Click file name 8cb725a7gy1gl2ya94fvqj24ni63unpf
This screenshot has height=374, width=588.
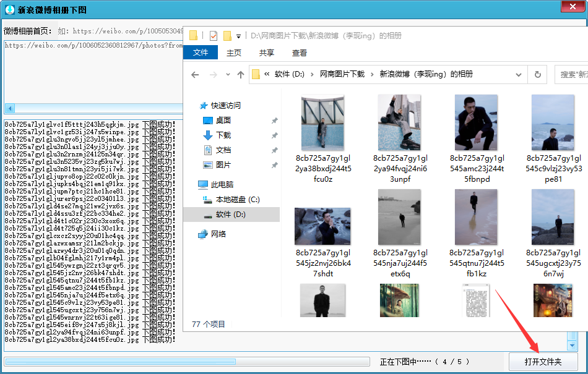click(x=400, y=169)
